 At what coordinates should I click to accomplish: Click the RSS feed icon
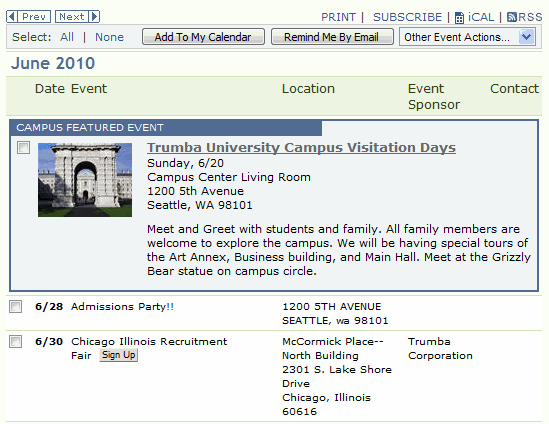click(512, 17)
